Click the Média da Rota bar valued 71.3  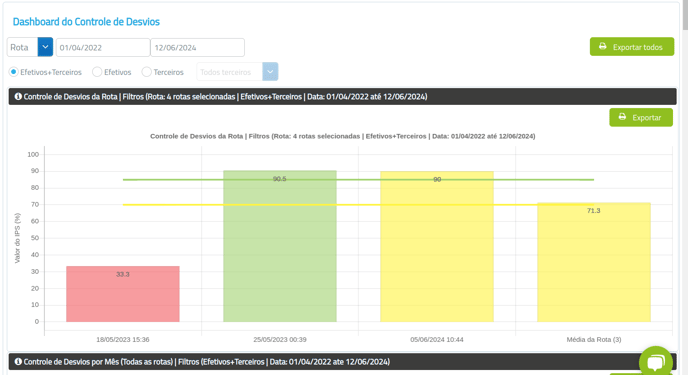click(x=594, y=262)
